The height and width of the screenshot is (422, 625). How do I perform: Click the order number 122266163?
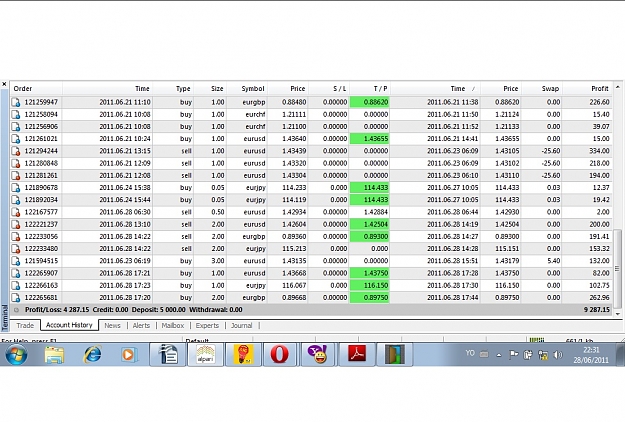pos(41,286)
